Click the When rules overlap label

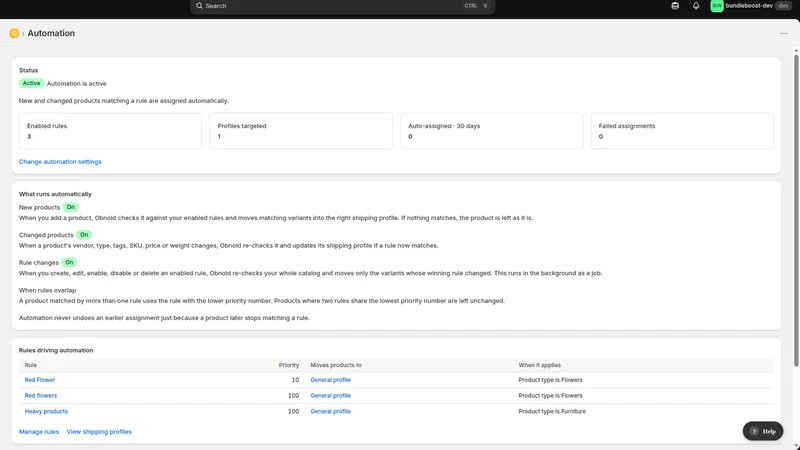pos(47,290)
